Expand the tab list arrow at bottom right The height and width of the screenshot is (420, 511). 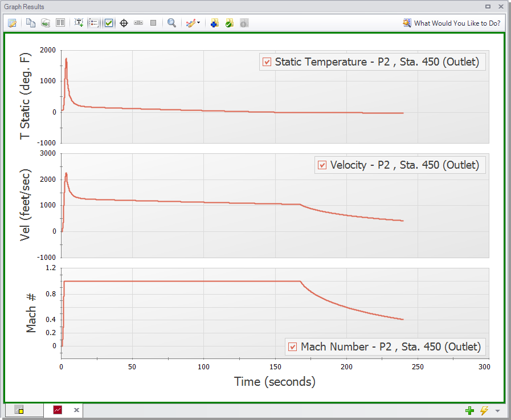497,411
